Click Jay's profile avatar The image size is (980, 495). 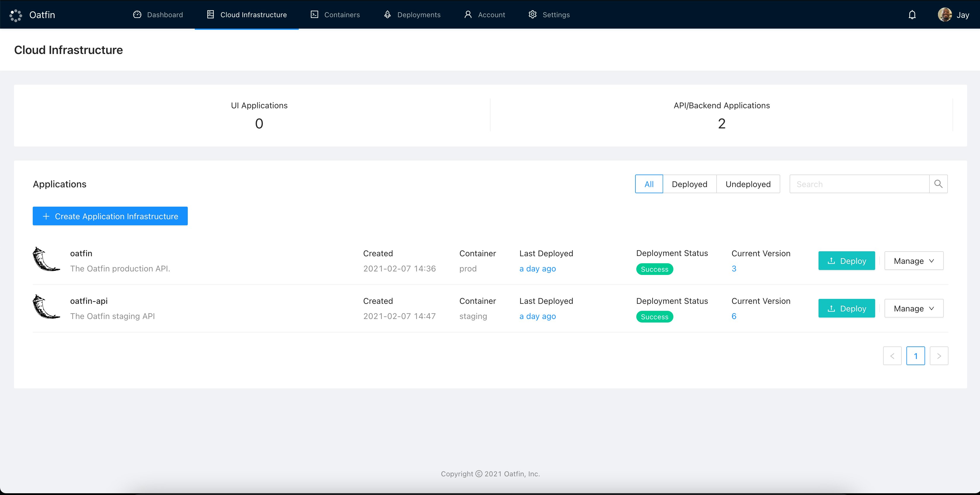click(945, 15)
